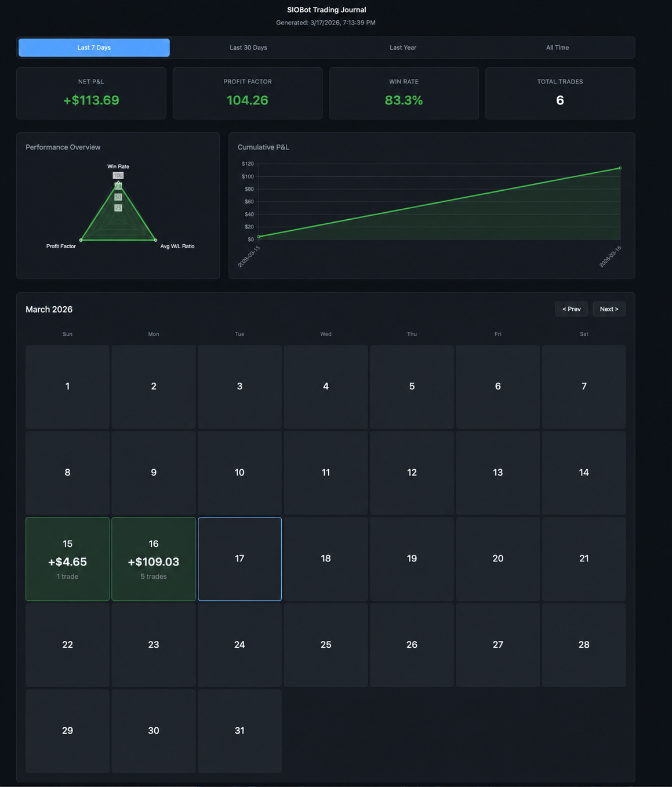Screen dimensions: 672x787
Task: Select calendar day 21
Action: [584, 559]
